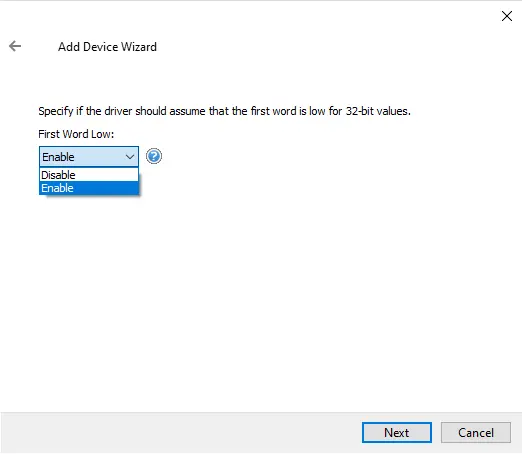The width and height of the screenshot is (522, 454).
Task: Click the First Word Low combo box field
Action: [x=89, y=156]
